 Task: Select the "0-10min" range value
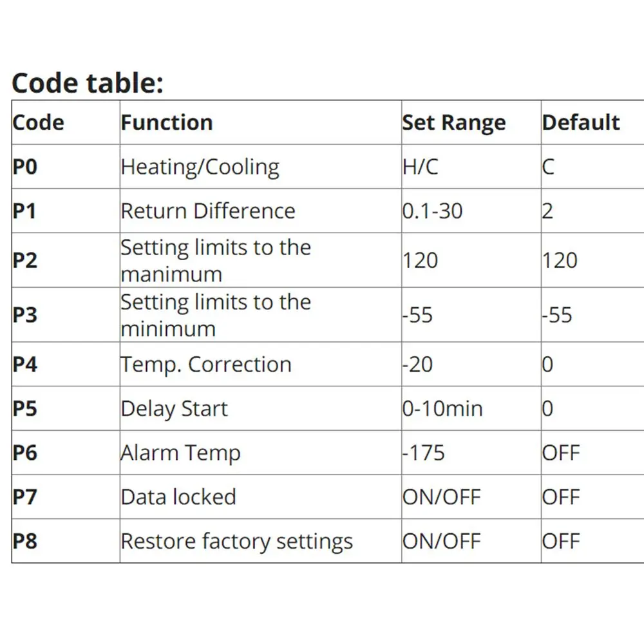(442, 408)
